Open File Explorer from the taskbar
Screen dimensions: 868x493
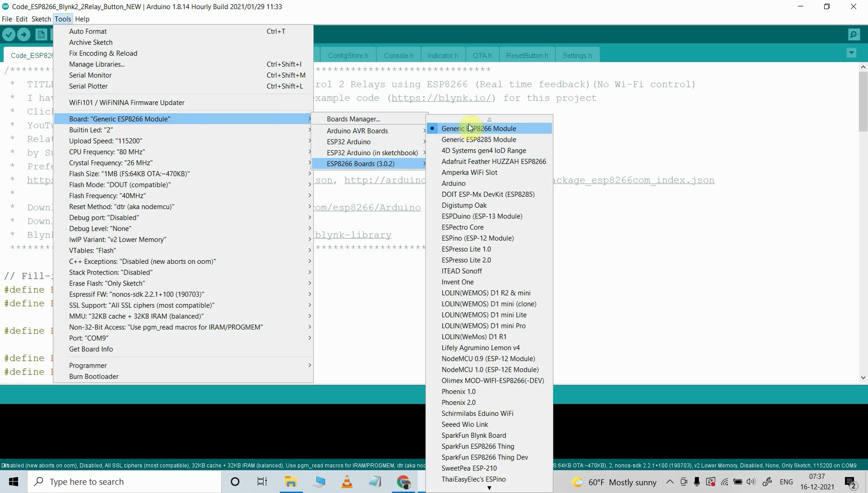pos(291,482)
